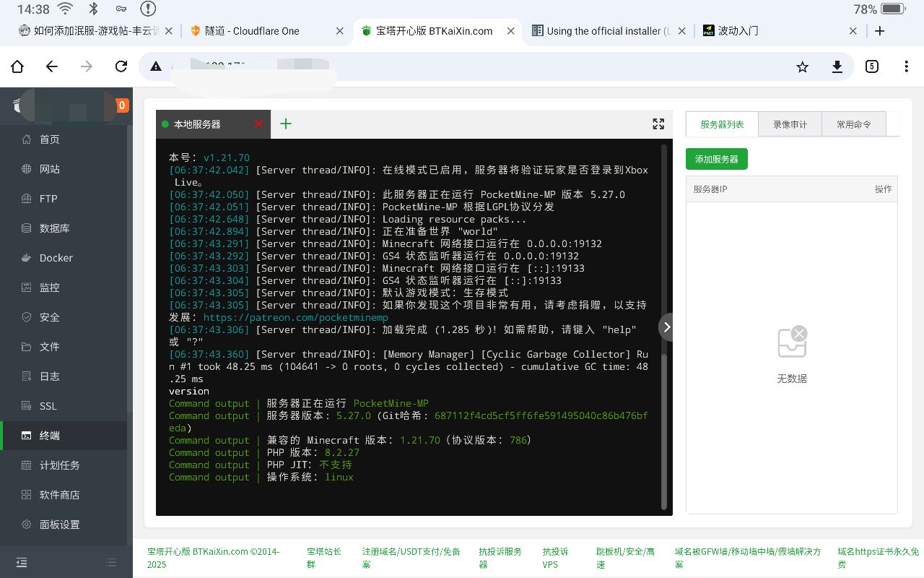Select the 终端 terminal sidebar item
The height and width of the screenshot is (578, 924).
(64, 436)
